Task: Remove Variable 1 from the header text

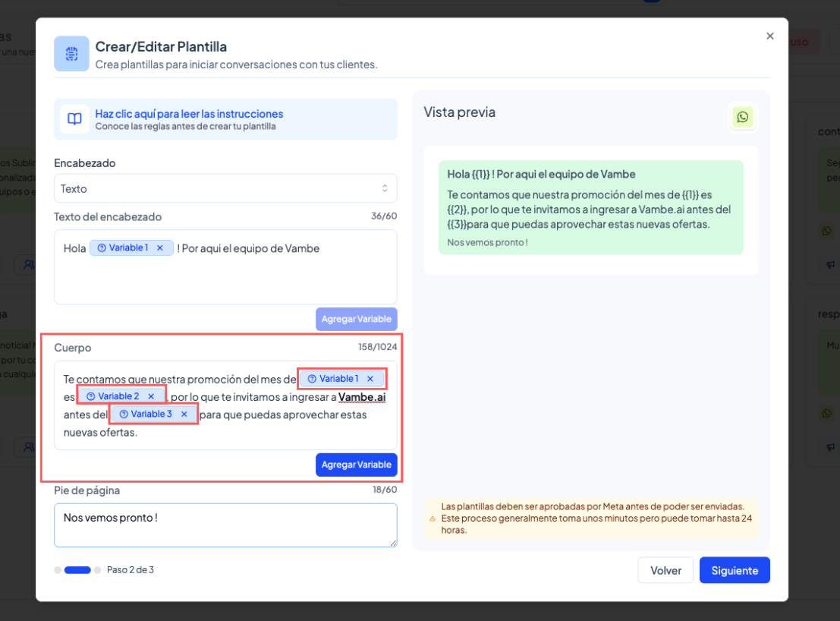Action: [159, 248]
